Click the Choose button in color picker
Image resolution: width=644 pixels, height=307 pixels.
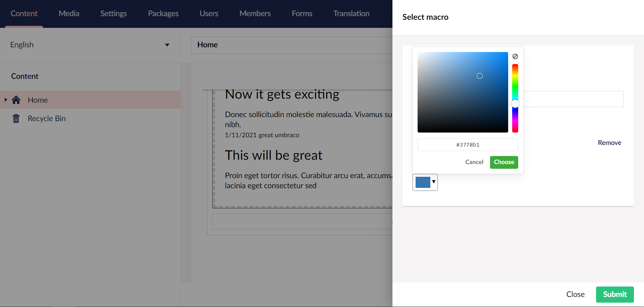pyautogui.click(x=504, y=162)
